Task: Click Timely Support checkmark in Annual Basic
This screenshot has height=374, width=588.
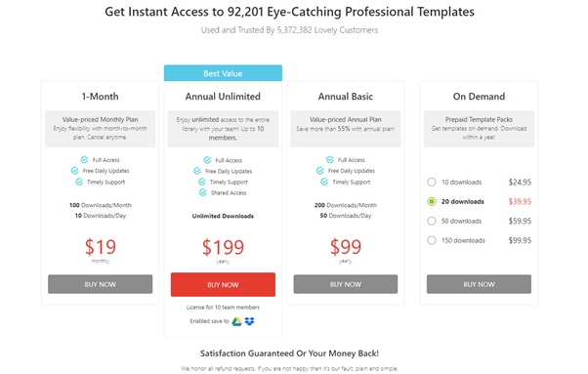Action: tap(324, 182)
